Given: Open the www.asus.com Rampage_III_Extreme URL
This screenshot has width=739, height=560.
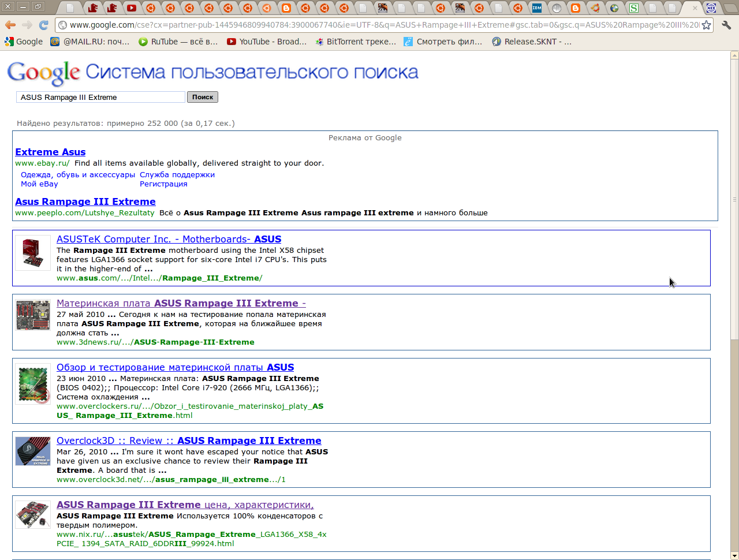Looking at the screenshot, I should coord(159,278).
